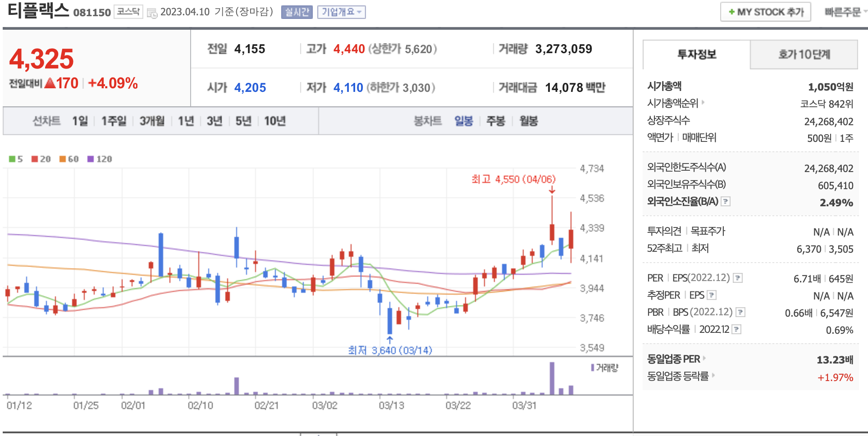Select the 투자정보 tab
Image resolution: width=868 pixels, height=436 pixels.
[x=696, y=54]
